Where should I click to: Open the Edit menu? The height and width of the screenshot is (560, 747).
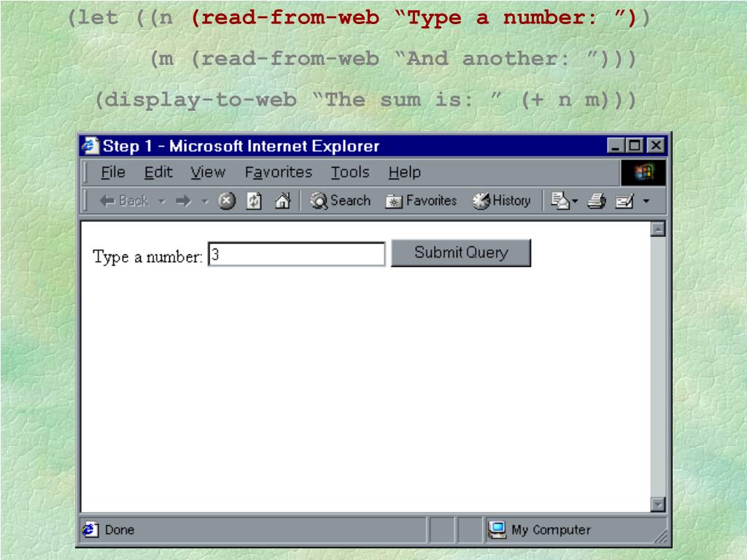(158, 172)
